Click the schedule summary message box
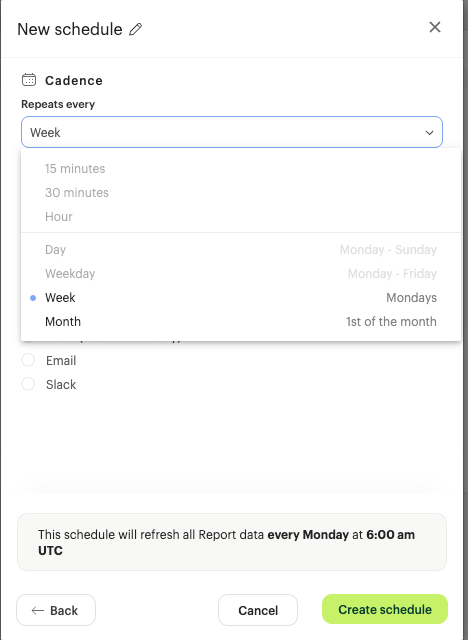The width and height of the screenshot is (468, 640). tap(232, 542)
